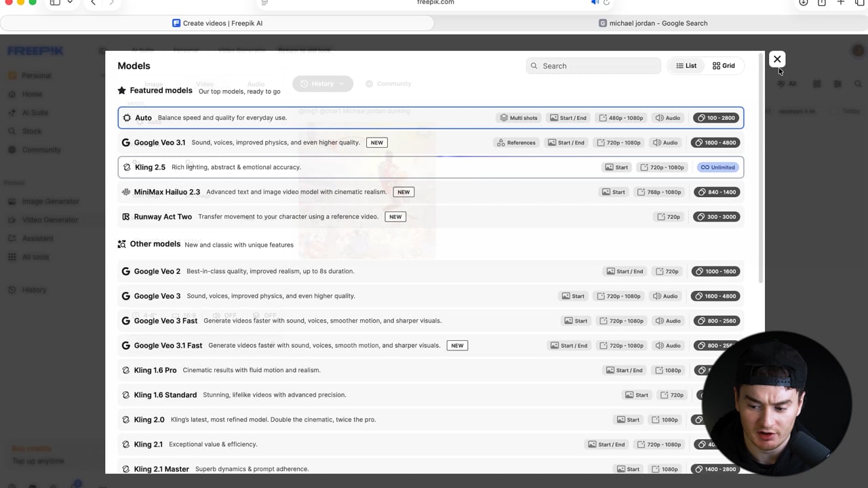Click Google icon beside Veo 2
The width and height of the screenshot is (868, 488).
tap(125, 271)
